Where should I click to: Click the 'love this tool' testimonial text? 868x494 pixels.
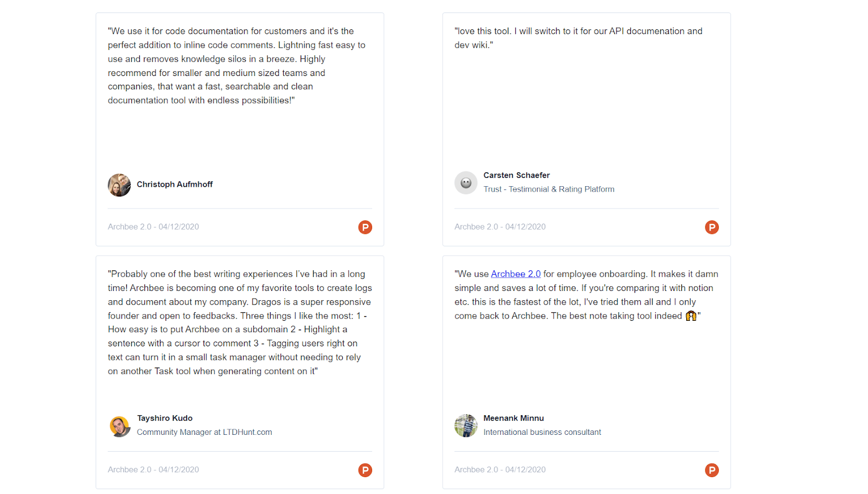578,38
